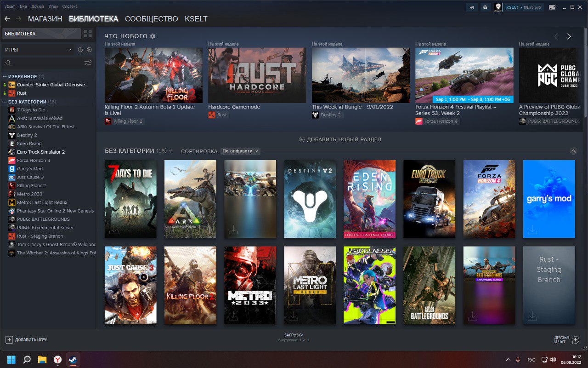Open the Вид menu
588x368 pixels.
[23, 7]
